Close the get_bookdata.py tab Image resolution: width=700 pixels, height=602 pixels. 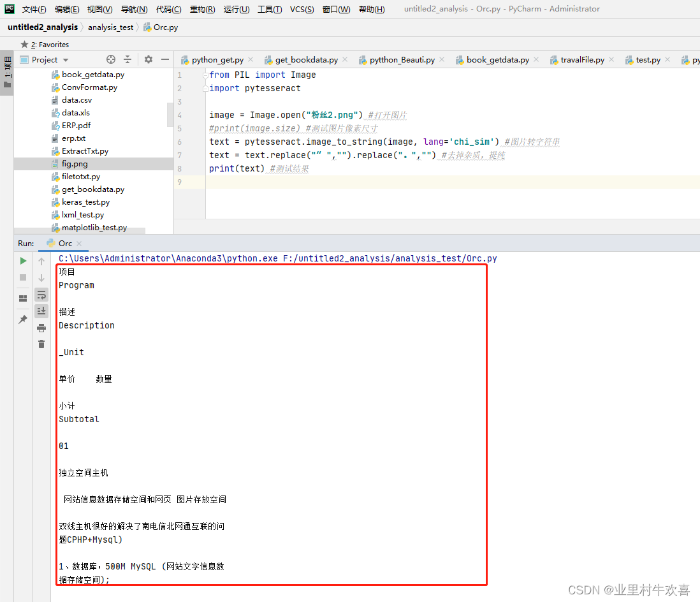tap(345, 59)
